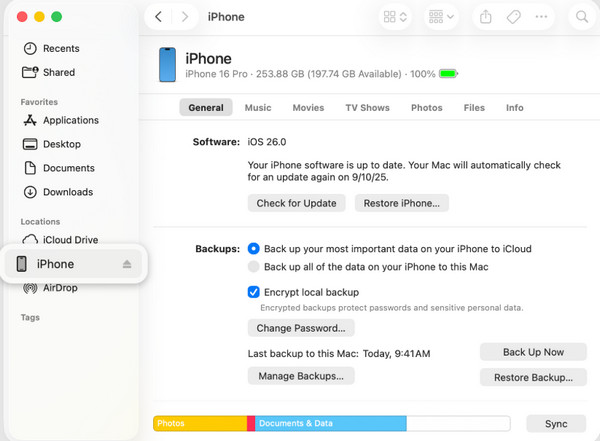
Task: Open Documents label in the sidebar
Action: tap(69, 168)
